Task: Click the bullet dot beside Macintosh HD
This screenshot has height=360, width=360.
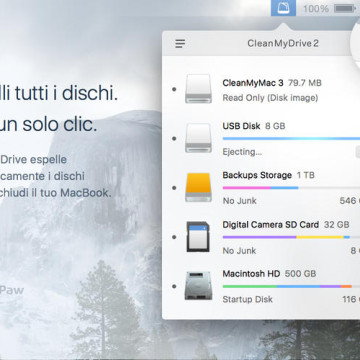Action: [x=174, y=286]
